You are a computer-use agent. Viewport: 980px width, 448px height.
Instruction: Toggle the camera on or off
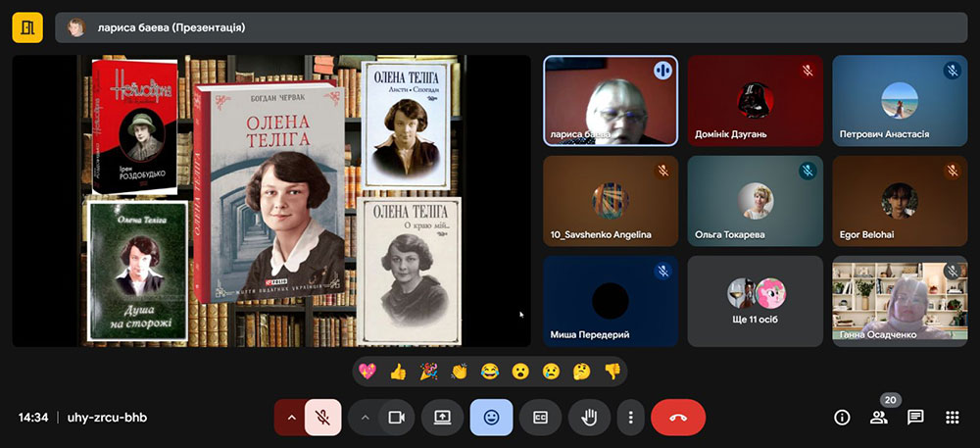[x=396, y=417]
